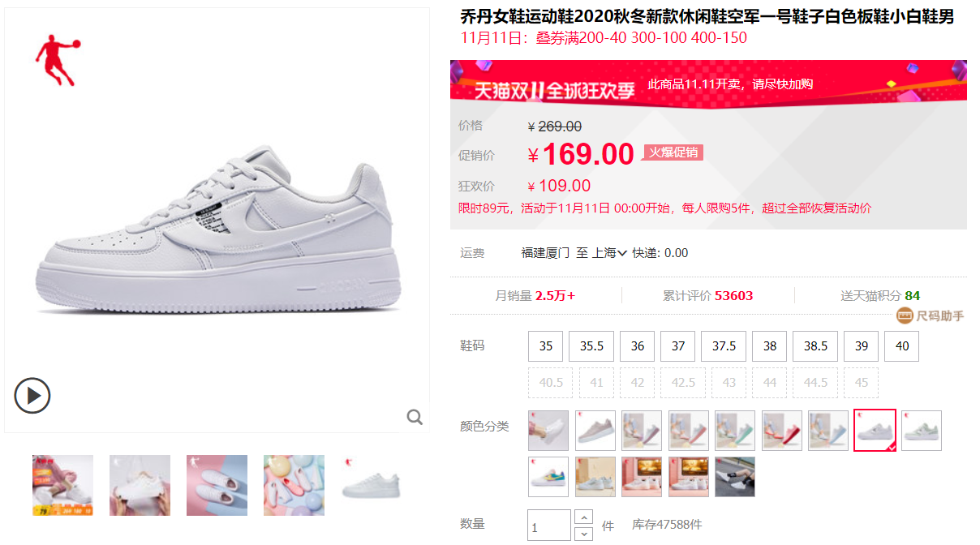Play the product video

32,396
